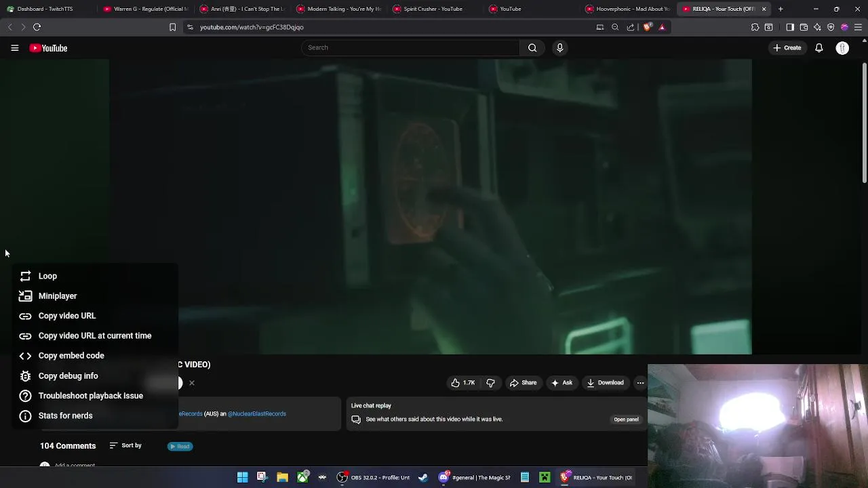
Task: Open Steam from the taskbar
Action: coord(423,477)
